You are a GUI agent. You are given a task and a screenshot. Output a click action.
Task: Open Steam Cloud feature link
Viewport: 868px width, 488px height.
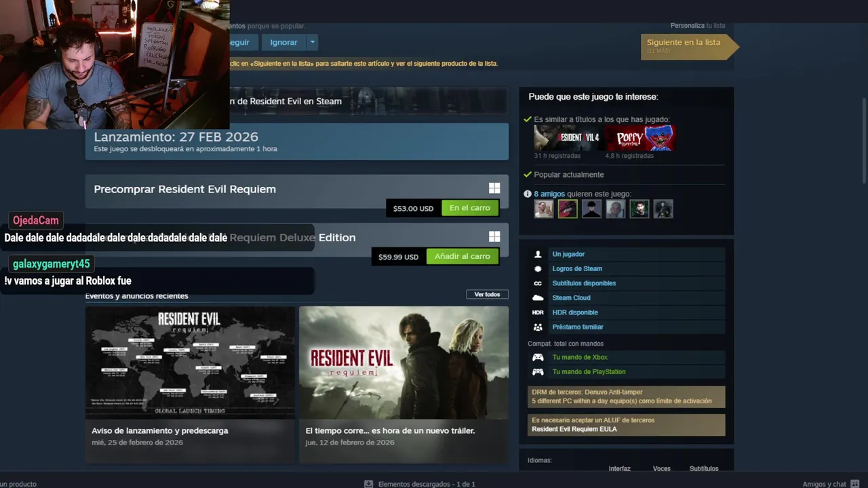(x=571, y=298)
